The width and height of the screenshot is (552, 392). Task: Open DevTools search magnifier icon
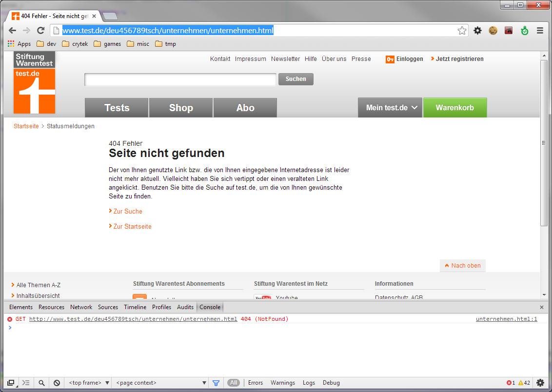(x=42, y=383)
